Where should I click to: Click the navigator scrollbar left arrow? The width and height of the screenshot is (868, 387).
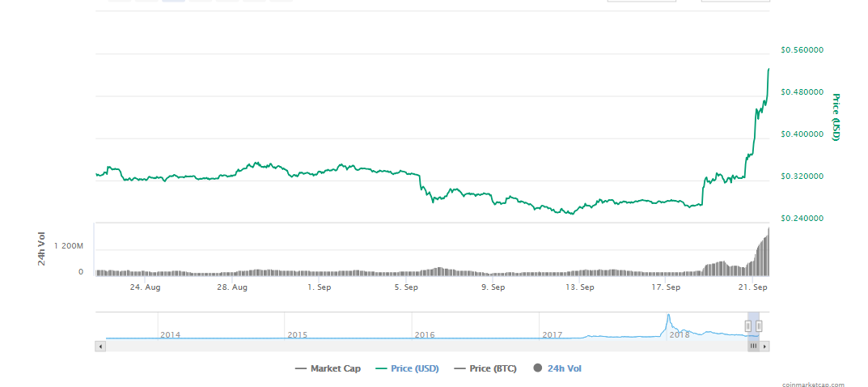[x=100, y=347]
